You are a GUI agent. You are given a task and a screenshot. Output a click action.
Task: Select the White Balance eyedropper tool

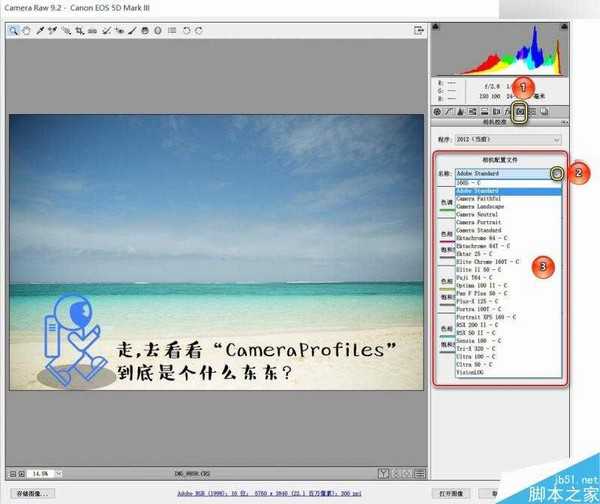coord(40,31)
